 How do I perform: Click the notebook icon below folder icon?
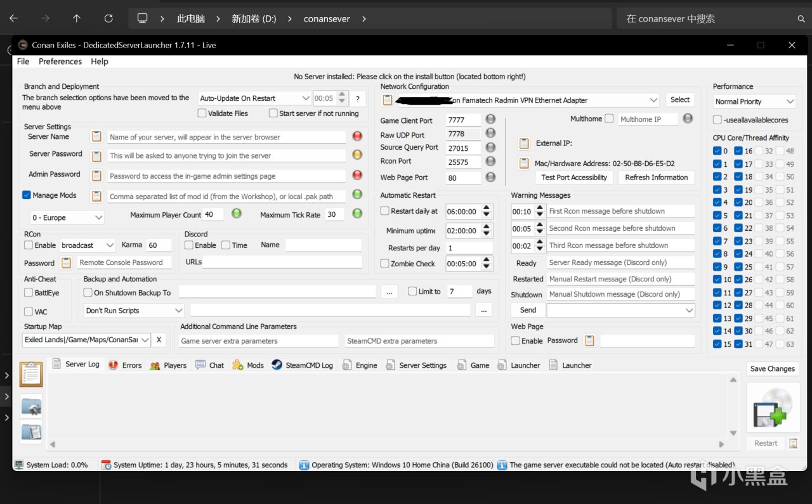pos(31,432)
